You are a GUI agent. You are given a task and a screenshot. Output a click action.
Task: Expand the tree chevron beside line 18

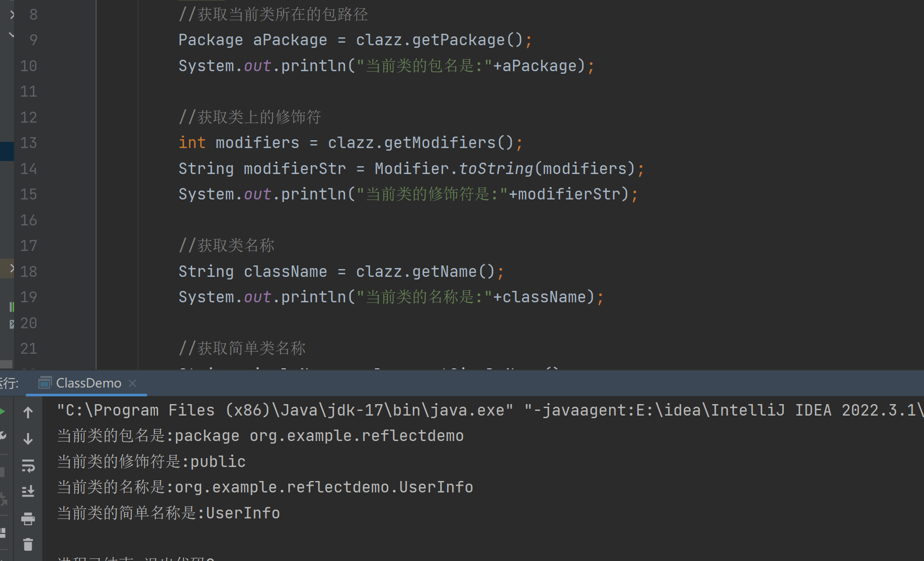tap(12, 268)
